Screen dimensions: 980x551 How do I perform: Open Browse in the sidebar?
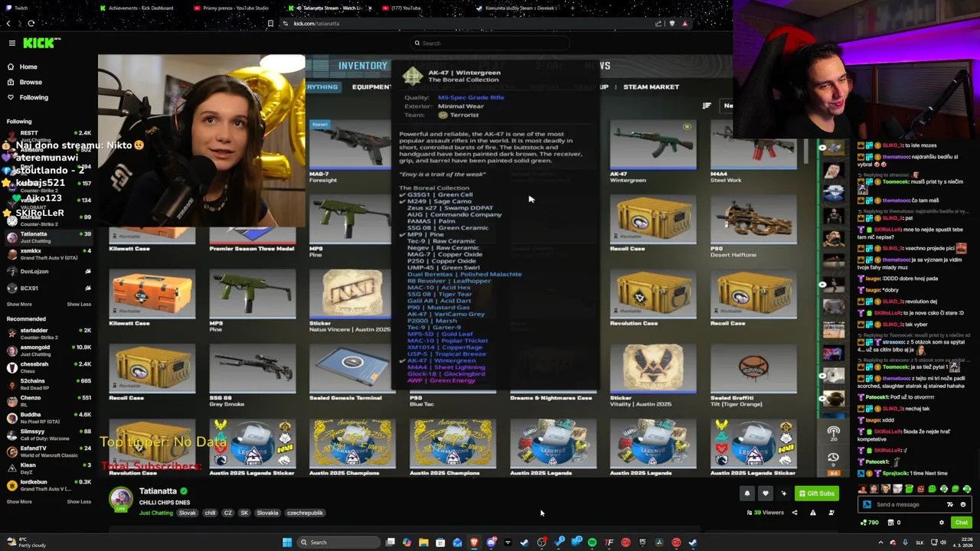pos(31,82)
